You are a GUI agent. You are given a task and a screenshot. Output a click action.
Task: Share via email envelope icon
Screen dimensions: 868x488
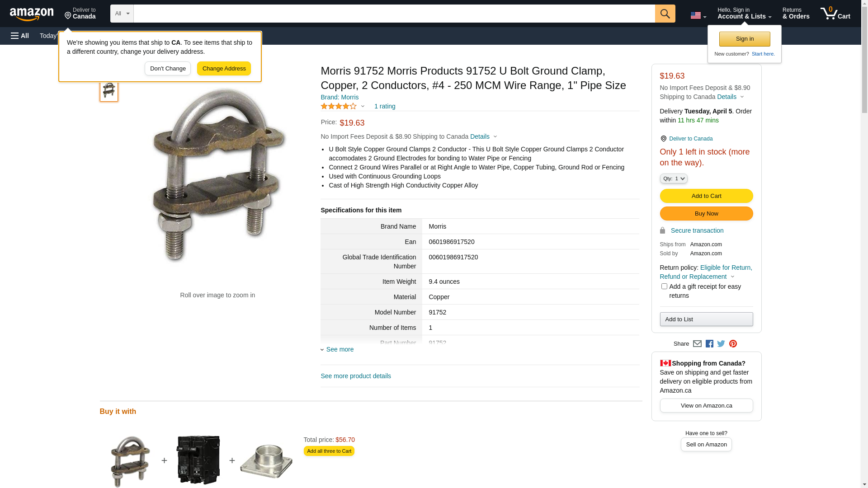click(x=697, y=344)
